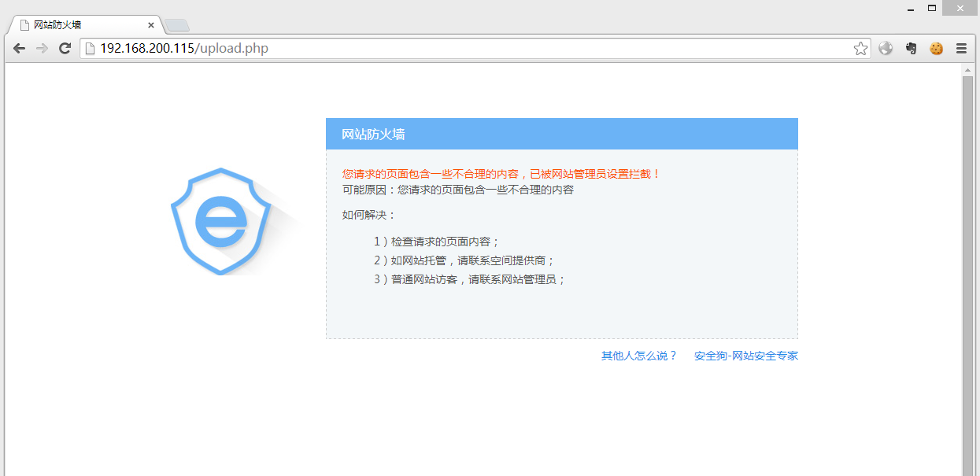Screen dimensions: 980x476
Task: Open the 安全狗-网站安全专家 link
Action: [746, 356]
